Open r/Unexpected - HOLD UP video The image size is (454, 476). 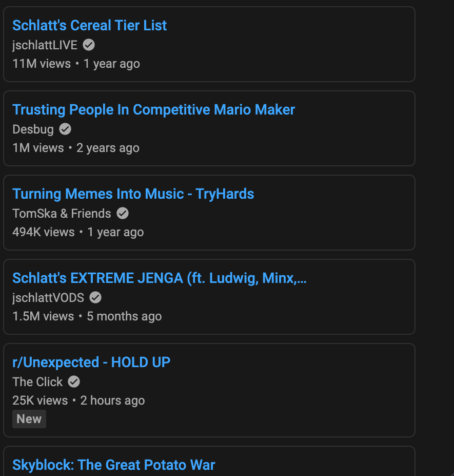coord(91,363)
